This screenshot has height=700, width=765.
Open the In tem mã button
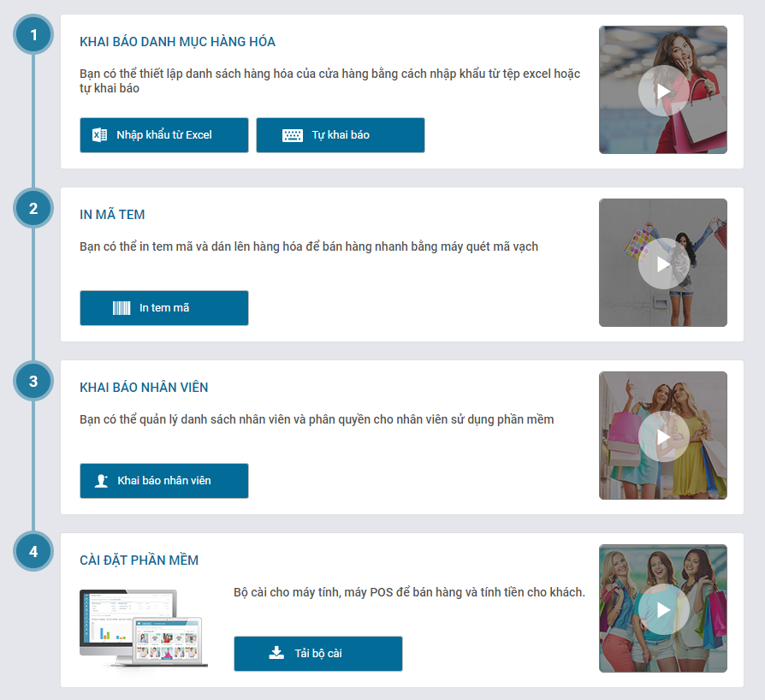tap(164, 308)
